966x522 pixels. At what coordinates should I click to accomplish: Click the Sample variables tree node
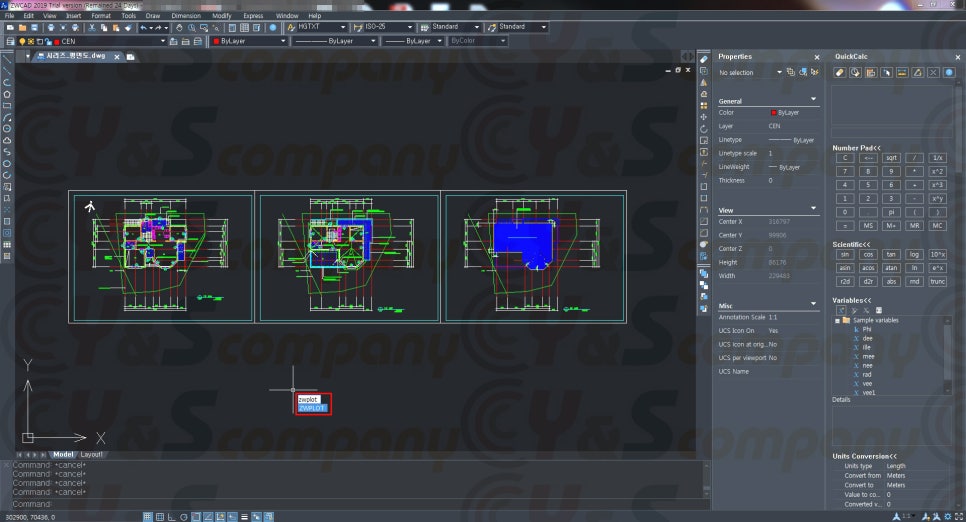[x=875, y=320]
